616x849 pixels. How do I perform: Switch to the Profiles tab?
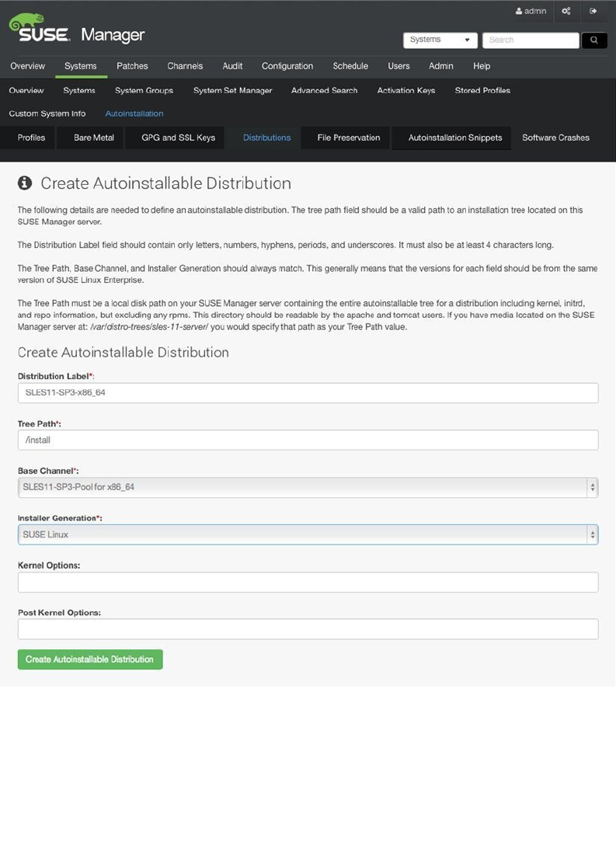tap(32, 137)
